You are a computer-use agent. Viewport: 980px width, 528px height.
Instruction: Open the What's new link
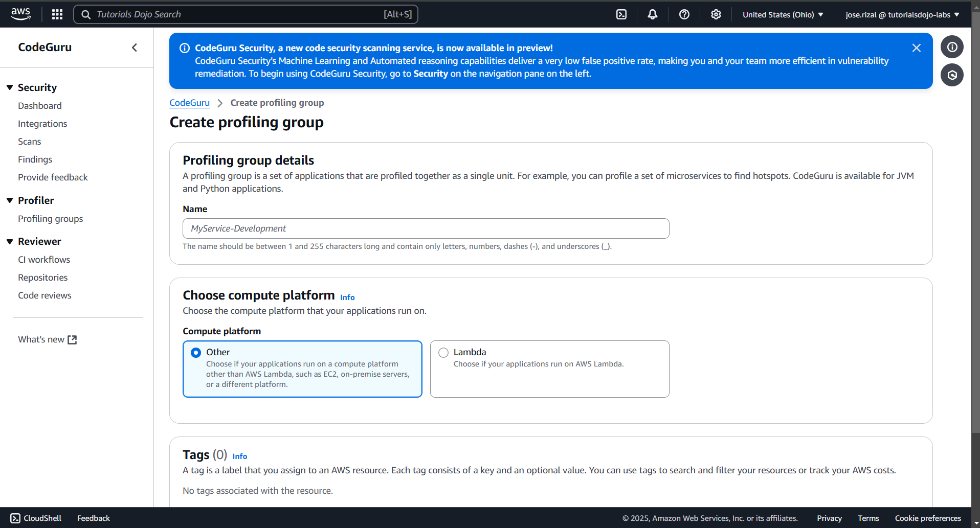coord(47,339)
